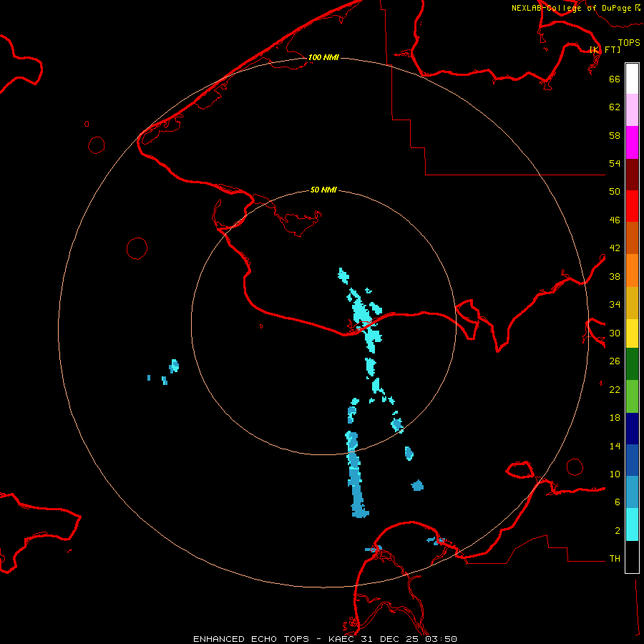Click the cyan legend swatch
Image resolution: width=644 pixels, height=644 pixels.
(x=632, y=525)
